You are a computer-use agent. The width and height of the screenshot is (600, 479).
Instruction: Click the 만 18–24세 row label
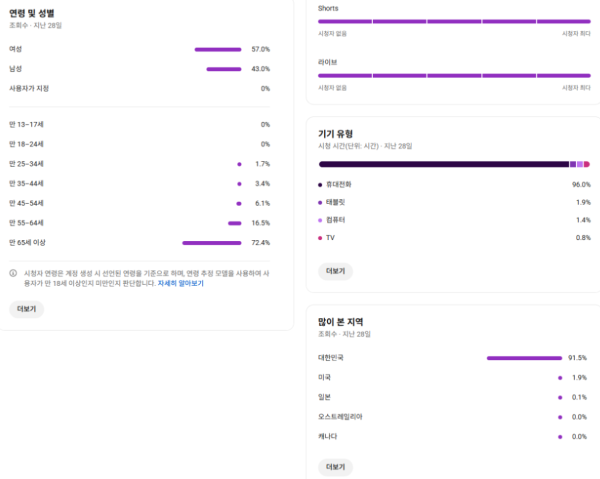point(26,144)
